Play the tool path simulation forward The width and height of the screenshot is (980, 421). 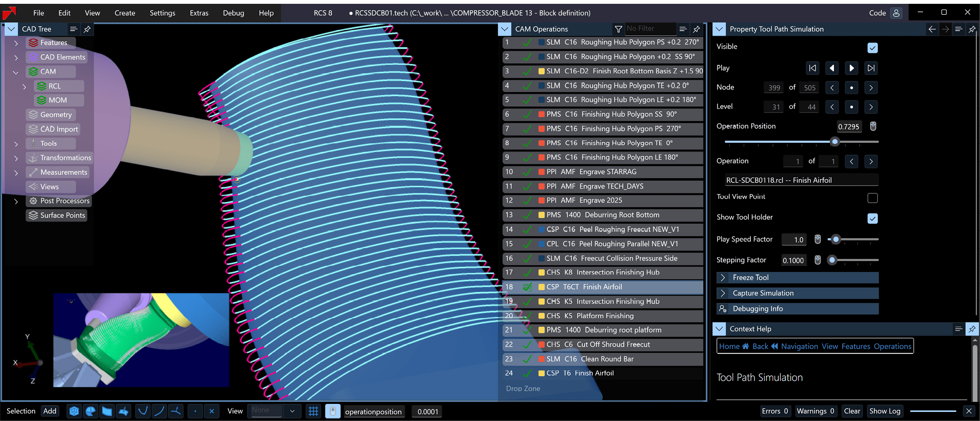pyautogui.click(x=852, y=68)
